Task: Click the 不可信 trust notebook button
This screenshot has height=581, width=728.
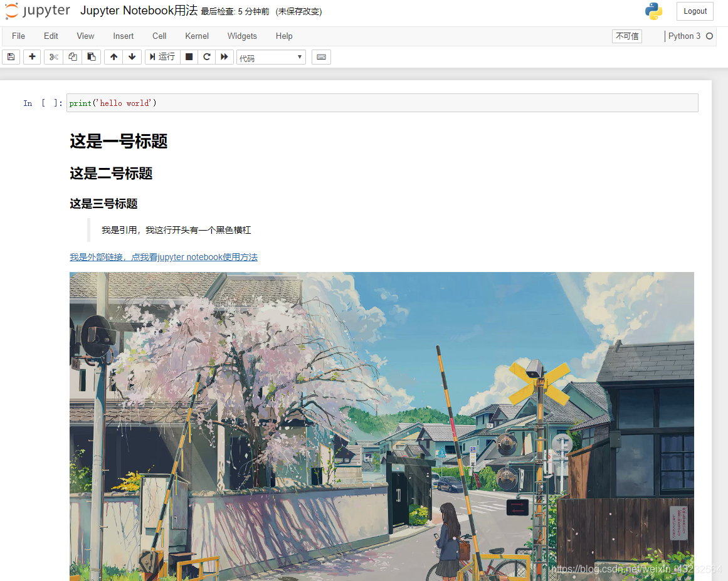Action: click(x=627, y=36)
